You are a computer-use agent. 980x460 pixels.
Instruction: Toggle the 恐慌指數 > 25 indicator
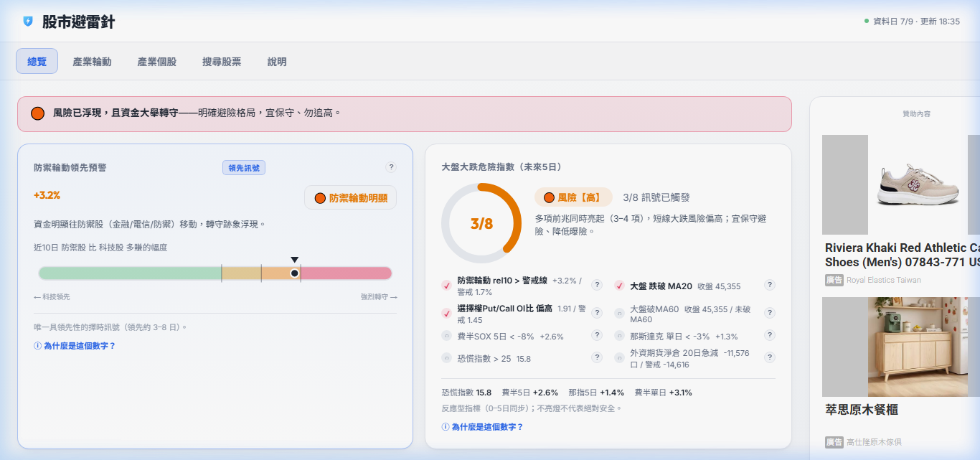446,358
